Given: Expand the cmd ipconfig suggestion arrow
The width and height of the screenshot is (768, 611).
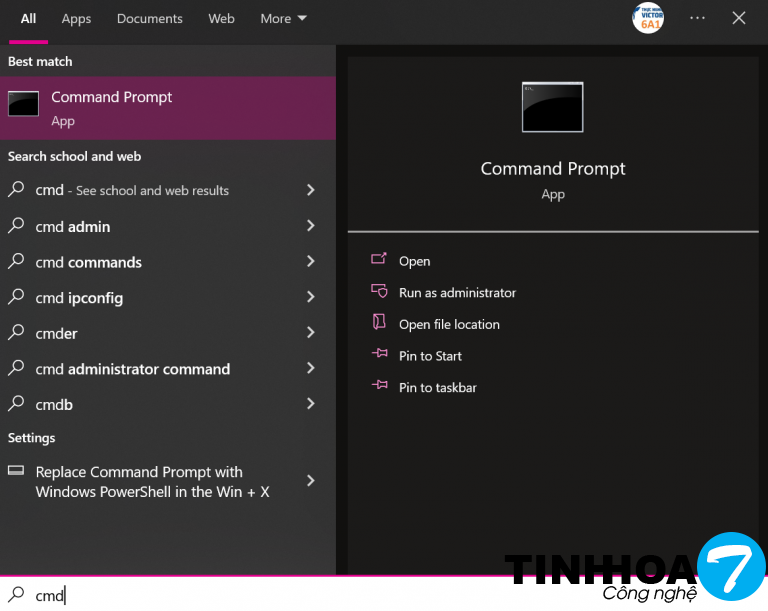Looking at the screenshot, I should pyautogui.click(x=310, y=297).
